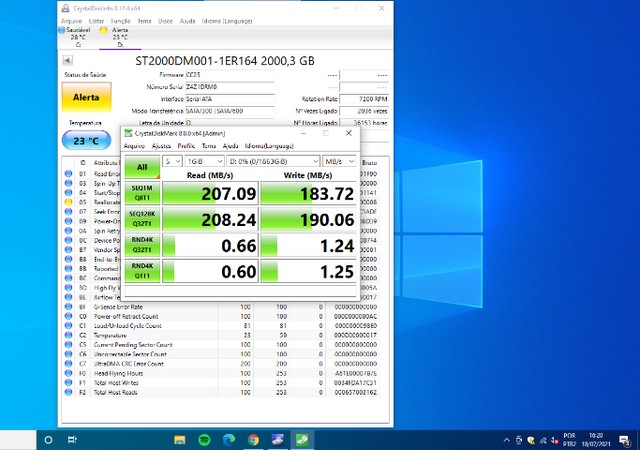Run the RND4K Q1T1 test
This screenshot has height=450, width=640.
(142, 271)
